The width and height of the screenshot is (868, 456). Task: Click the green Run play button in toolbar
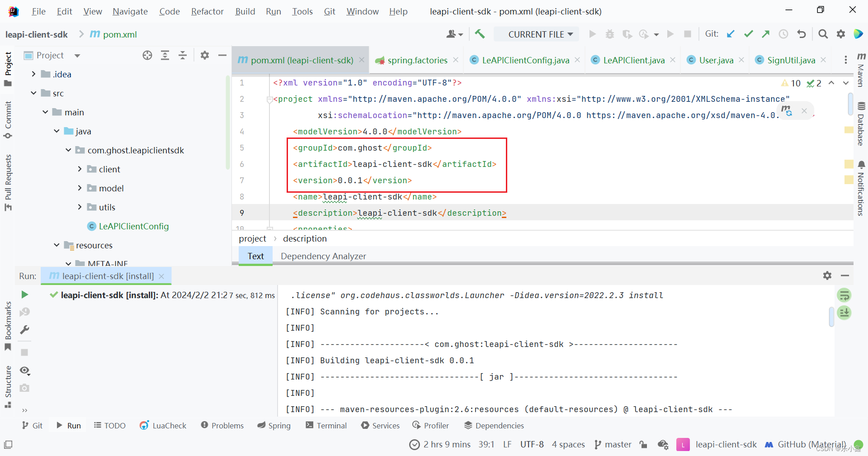click(x=592, y=34)
